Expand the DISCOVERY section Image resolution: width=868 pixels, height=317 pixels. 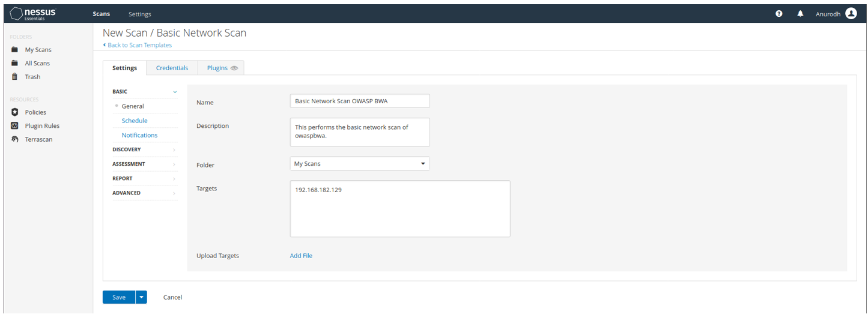pos(145,149)
